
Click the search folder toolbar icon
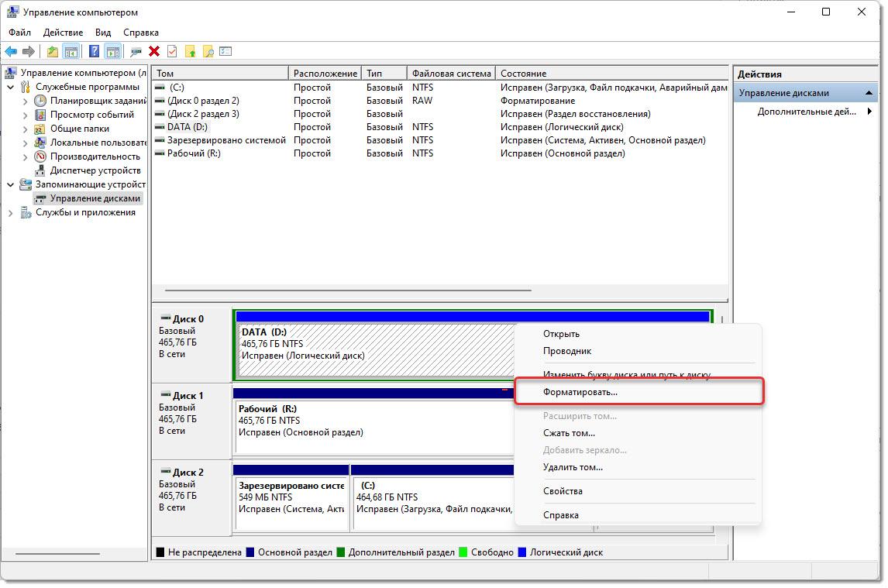click(208, 52)
